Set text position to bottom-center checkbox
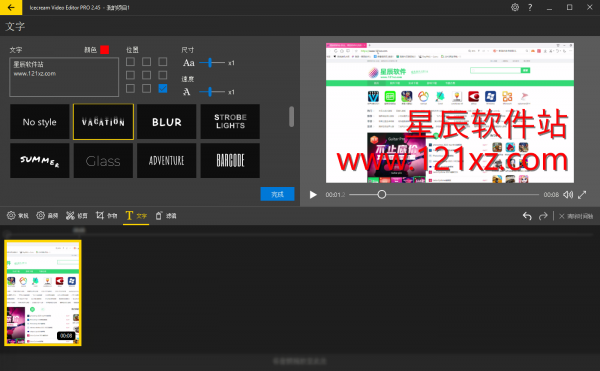The image size is (600, 371). click(x=146, y=88)
